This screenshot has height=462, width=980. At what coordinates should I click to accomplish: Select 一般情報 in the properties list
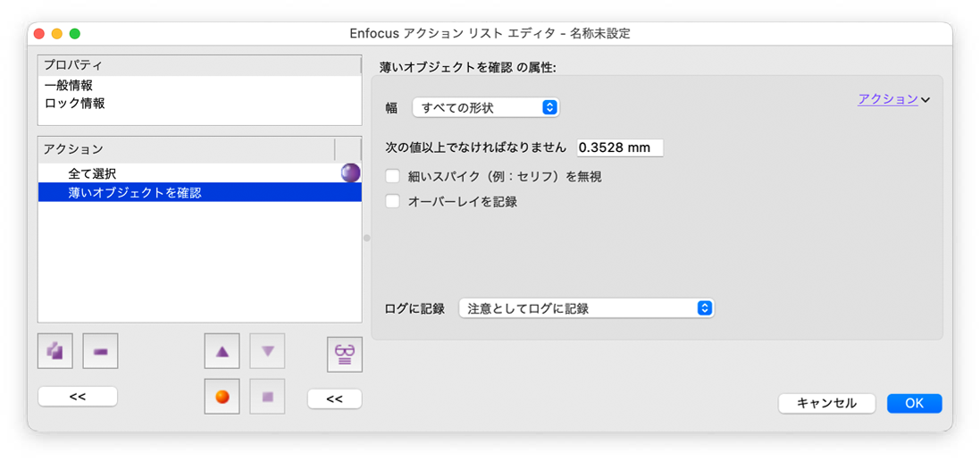(x=69, y=86)
